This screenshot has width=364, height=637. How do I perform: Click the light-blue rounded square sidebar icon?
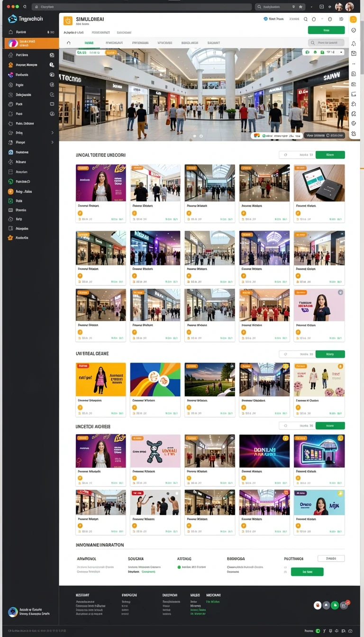tap(11, 152)
